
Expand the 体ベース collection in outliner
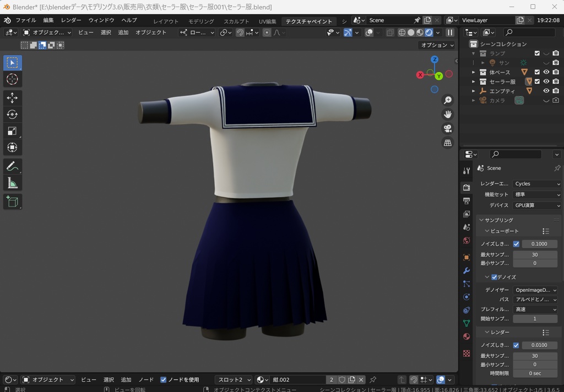pos(473,72)
